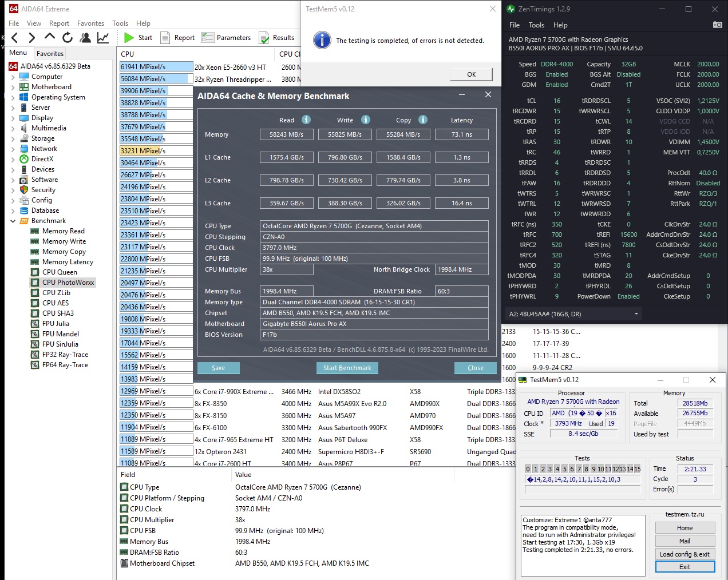Select the Server icon in the tree
The width and height of the screenshot is (728, 580).
pyautogui.click(x=24, y=107)
